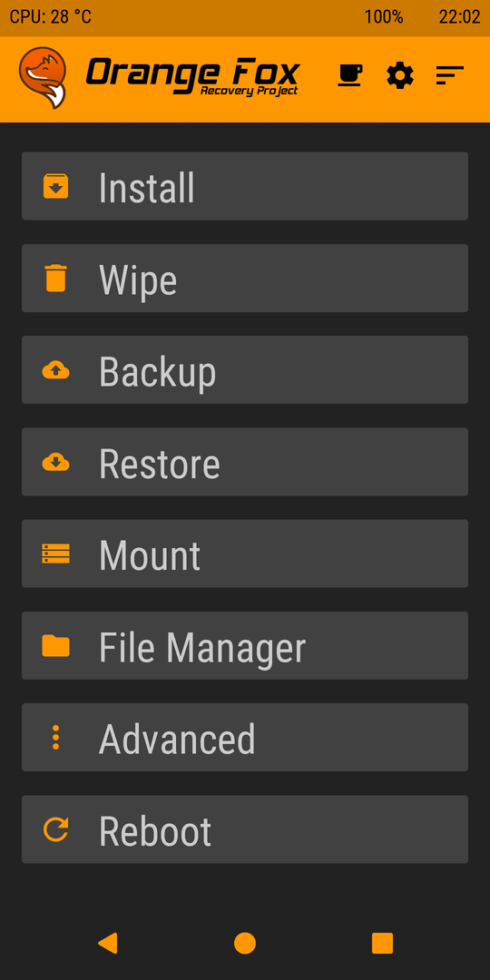This screenshot has height=980, width=490.
Task: Tap the Restore cloud download icon
Action: pyautogui.click(x=55, y=462)
